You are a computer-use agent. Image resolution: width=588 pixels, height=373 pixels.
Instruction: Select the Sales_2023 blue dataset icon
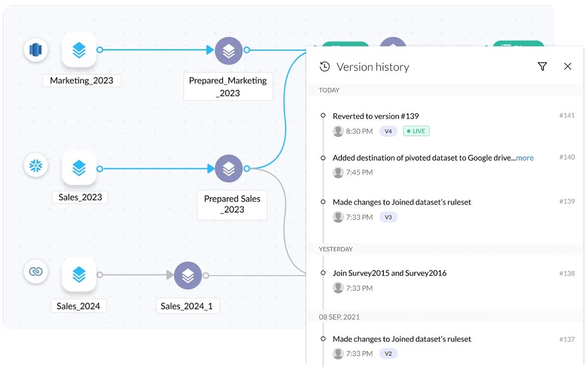coord(79,169)
